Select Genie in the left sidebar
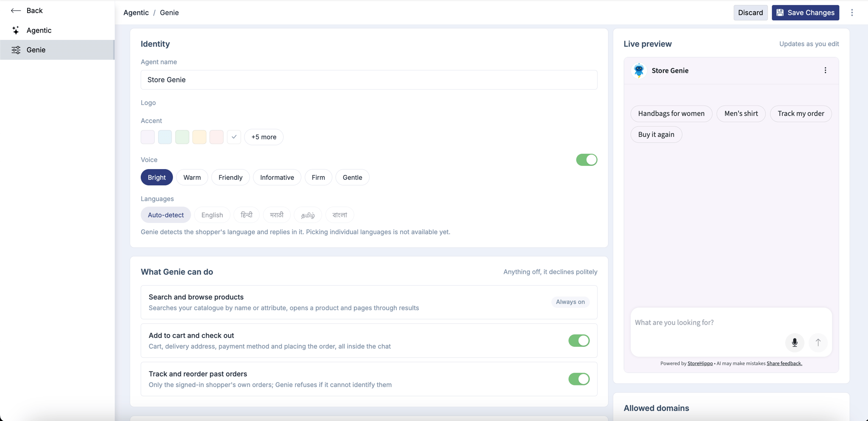The width and height of the screenshot is (868, 421). tap(57, 50)
